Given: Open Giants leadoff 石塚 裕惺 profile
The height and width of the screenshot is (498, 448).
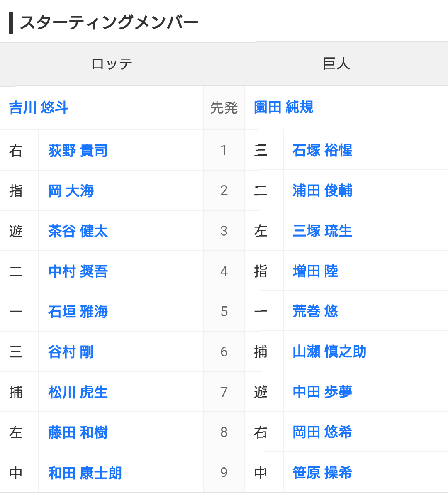Looking at the screenshot, I should click(x=322, y=150).
